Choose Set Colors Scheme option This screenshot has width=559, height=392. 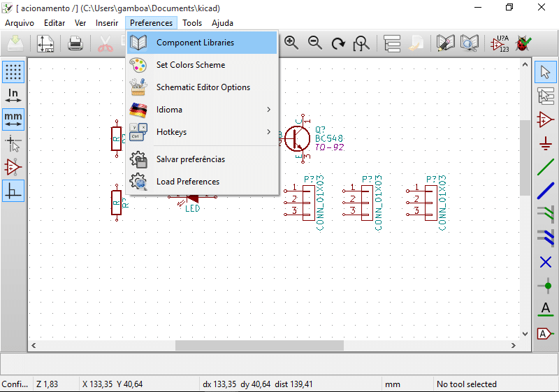pyautogui.click(x=190, y=65)
